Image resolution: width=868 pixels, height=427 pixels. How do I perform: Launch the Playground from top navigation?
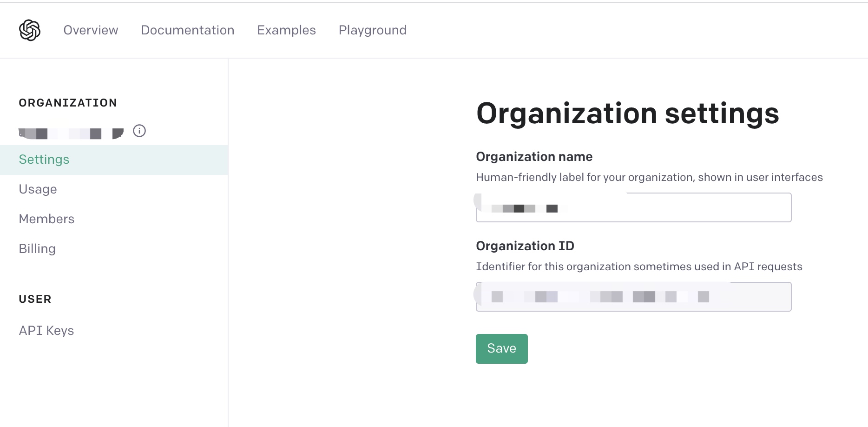tap(372, 30)
